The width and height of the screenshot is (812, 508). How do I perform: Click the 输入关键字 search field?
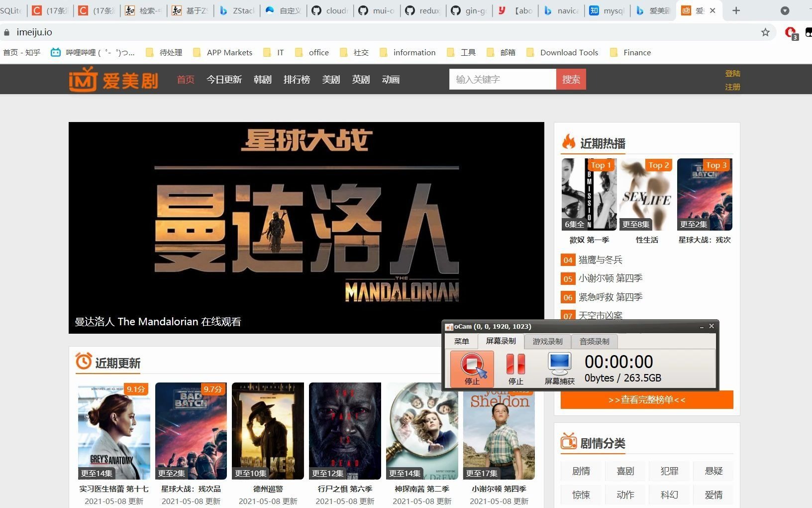coord(503,79)
